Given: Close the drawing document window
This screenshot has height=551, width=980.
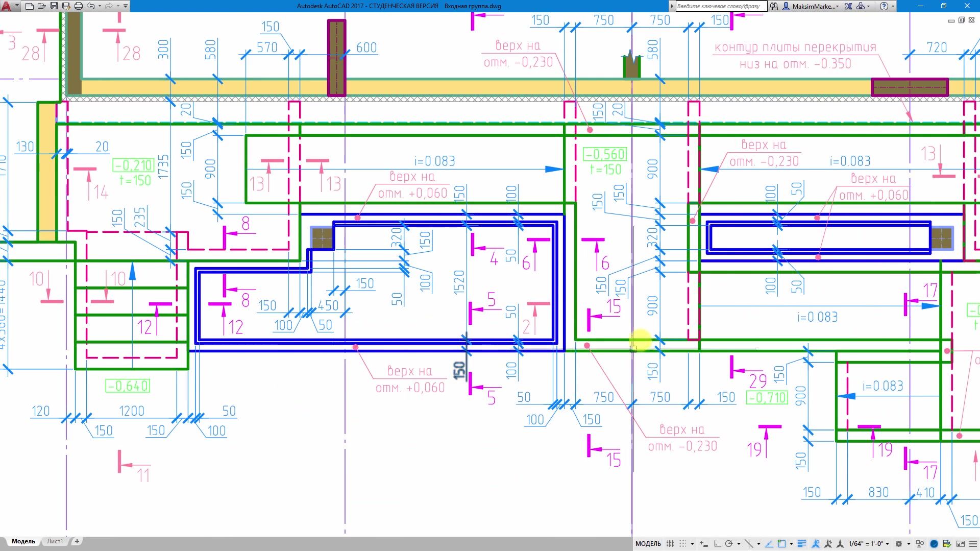Looking at the screenshot, I should 971,20.
